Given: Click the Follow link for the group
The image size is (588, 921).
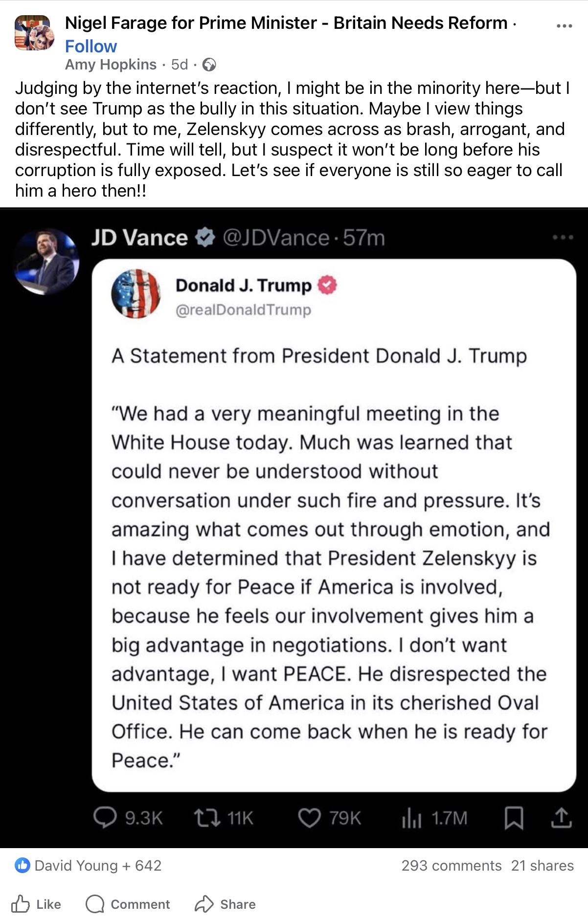Looking at the screenshot, I should coord(91,46).
